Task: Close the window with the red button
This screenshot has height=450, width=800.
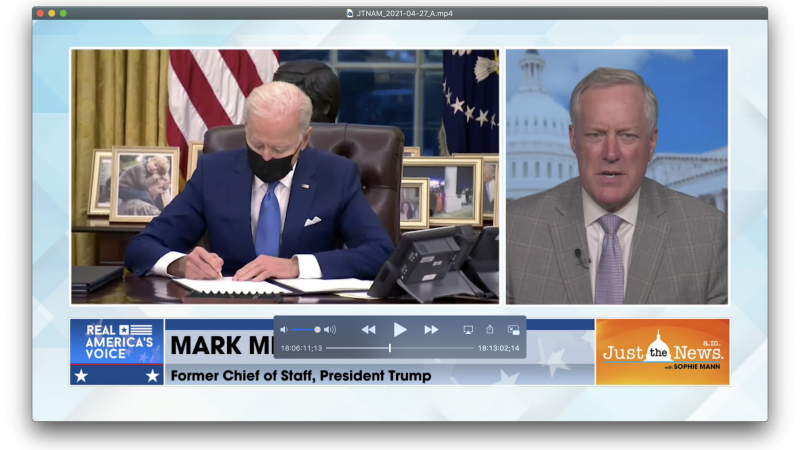Action: point(40,13)
